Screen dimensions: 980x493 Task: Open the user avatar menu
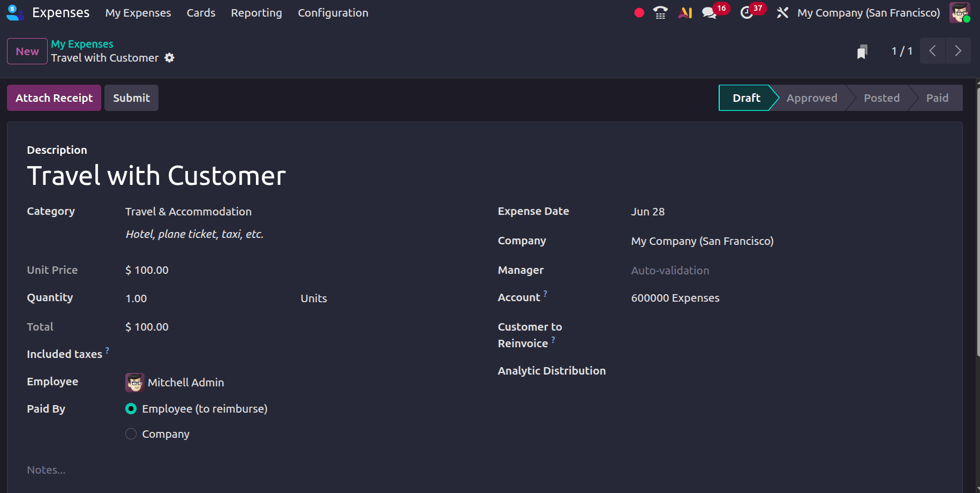point(960,13)
